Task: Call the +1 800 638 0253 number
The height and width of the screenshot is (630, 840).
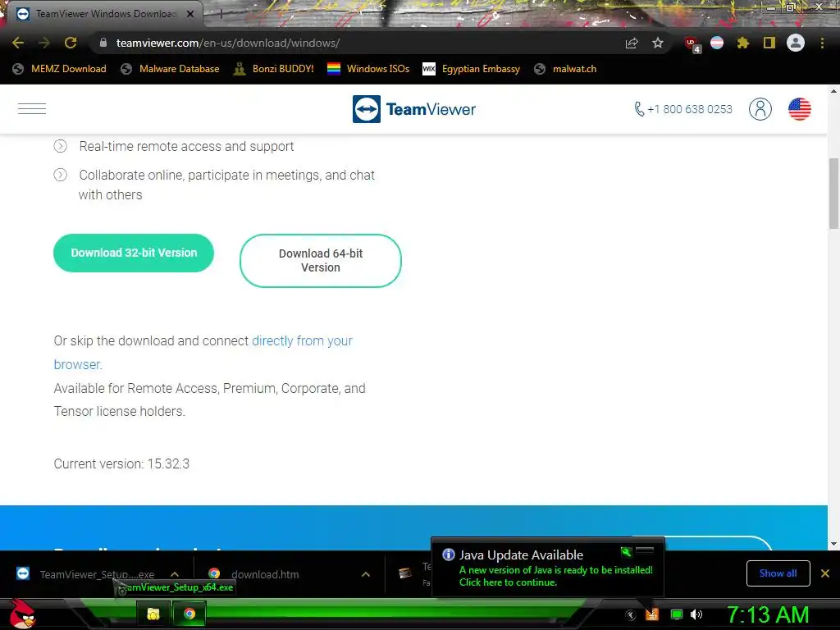Action: (683, 109)
